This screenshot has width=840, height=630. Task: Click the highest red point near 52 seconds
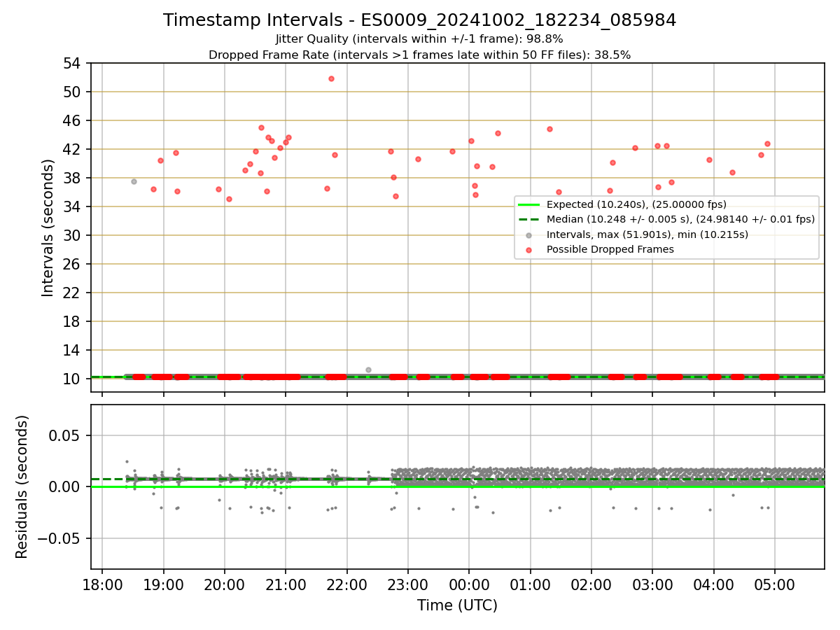pos(331,78)
